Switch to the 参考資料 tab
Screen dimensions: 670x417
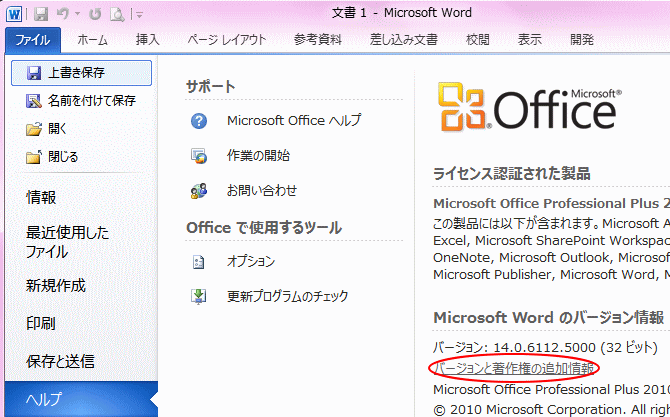(318, 40)
